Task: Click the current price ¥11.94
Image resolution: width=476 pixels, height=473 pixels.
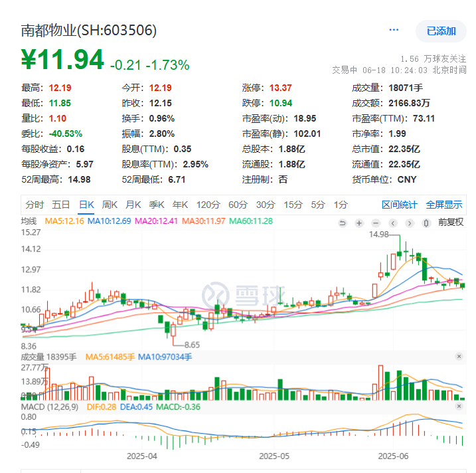Action: click(x=62, y=59)
